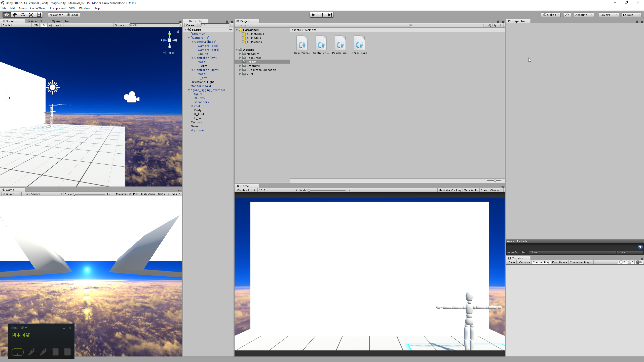Select the Rotate tool

click(x=23, y=15)
